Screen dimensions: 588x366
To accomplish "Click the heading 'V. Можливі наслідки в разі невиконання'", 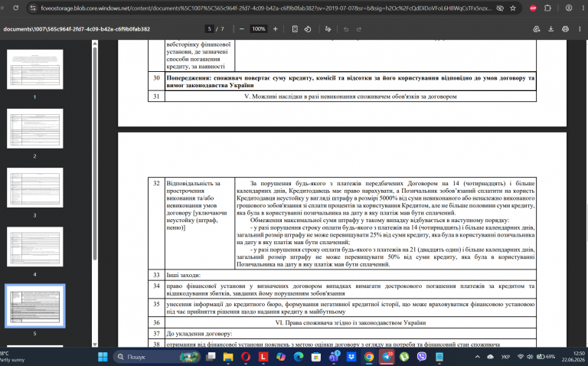I will click(x=350, y=96).
